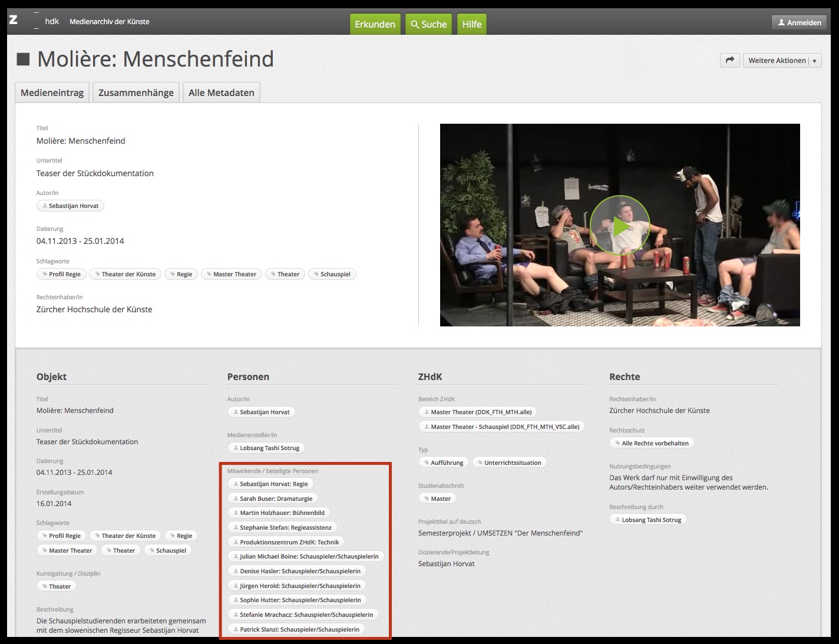Switch to the Alle Metadaten tab
This screenshot has width=839, height=644.
tap(221, 93)
